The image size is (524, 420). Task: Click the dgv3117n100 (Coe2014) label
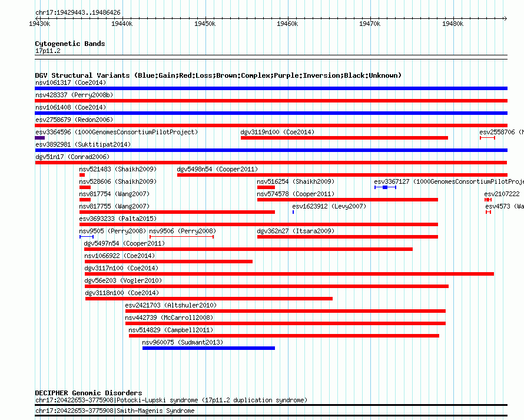121,268
